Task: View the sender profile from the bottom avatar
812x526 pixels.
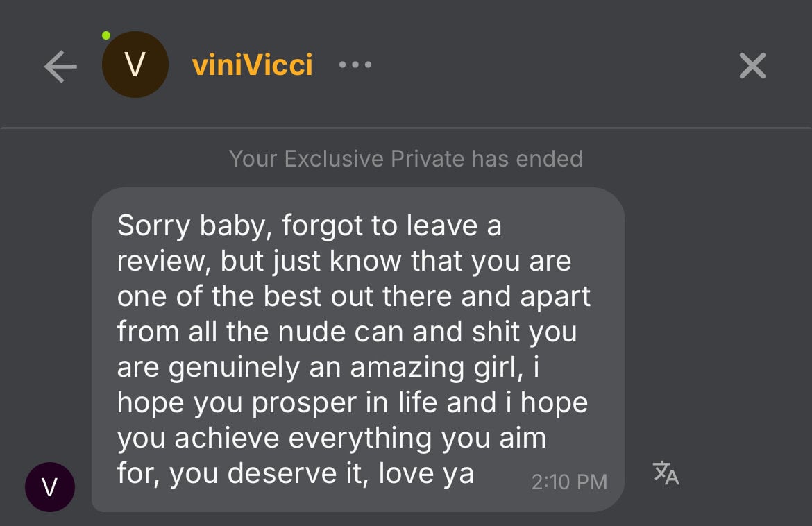Action: pos(50,487)
